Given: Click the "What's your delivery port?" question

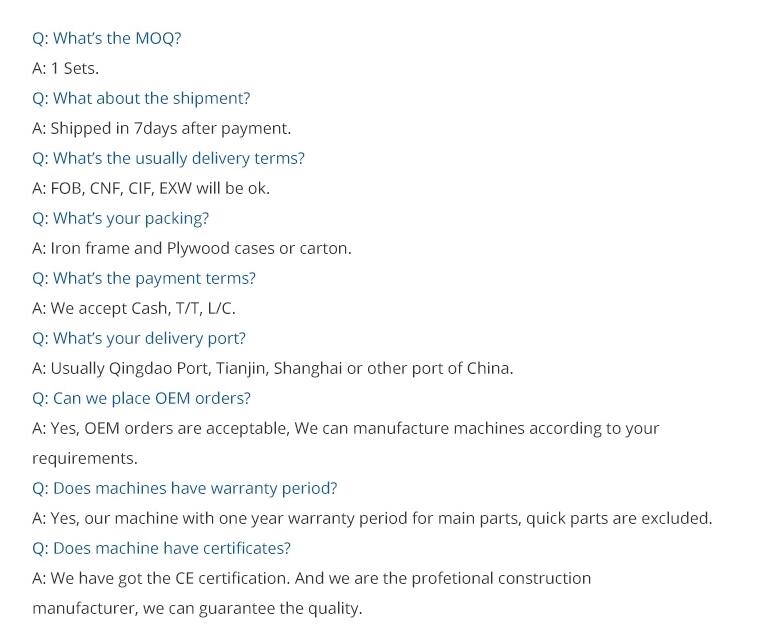Looking at the screenshot, I should [139, 338].
